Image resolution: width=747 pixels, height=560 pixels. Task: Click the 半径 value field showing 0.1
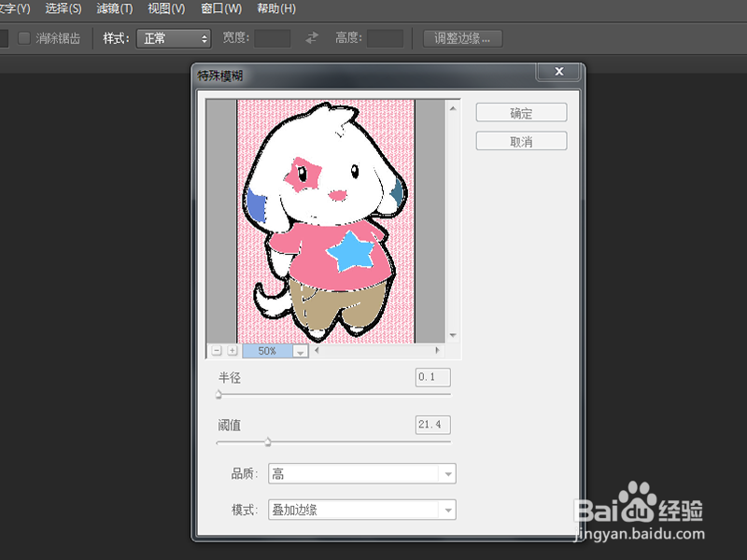click(x=432, y=377)
